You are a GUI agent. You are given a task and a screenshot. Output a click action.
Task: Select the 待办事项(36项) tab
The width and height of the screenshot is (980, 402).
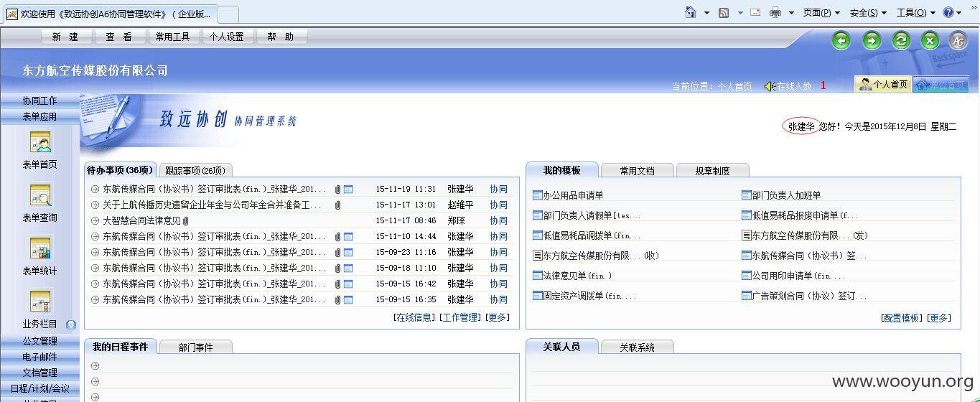coord(120,170)
